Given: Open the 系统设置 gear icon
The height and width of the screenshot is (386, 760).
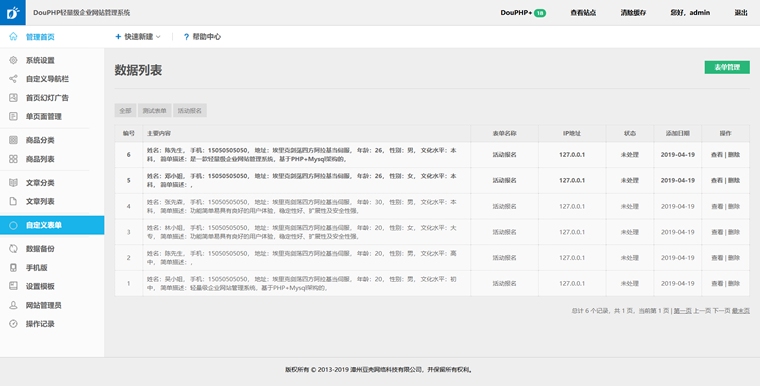Looking at the screenshot, I should coord(13,60).
